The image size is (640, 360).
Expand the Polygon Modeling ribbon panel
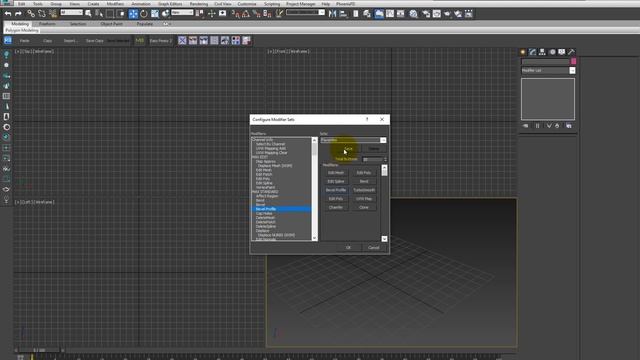coord(22,30)
